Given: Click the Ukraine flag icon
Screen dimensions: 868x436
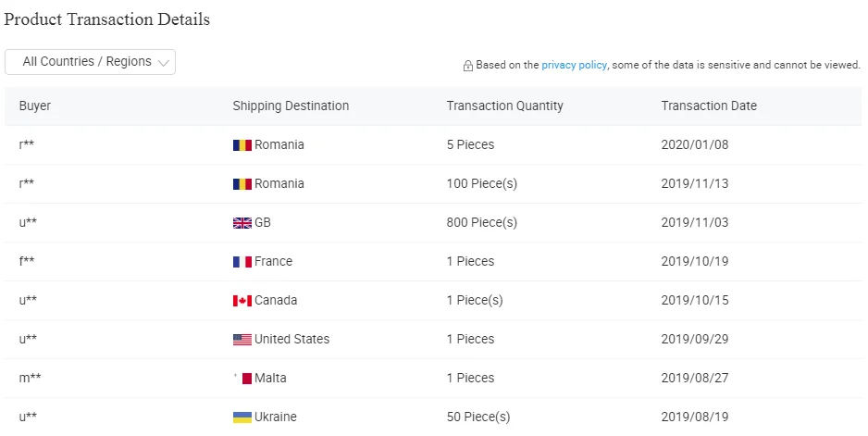Looking at the screenshot, I should coord(242,417).
